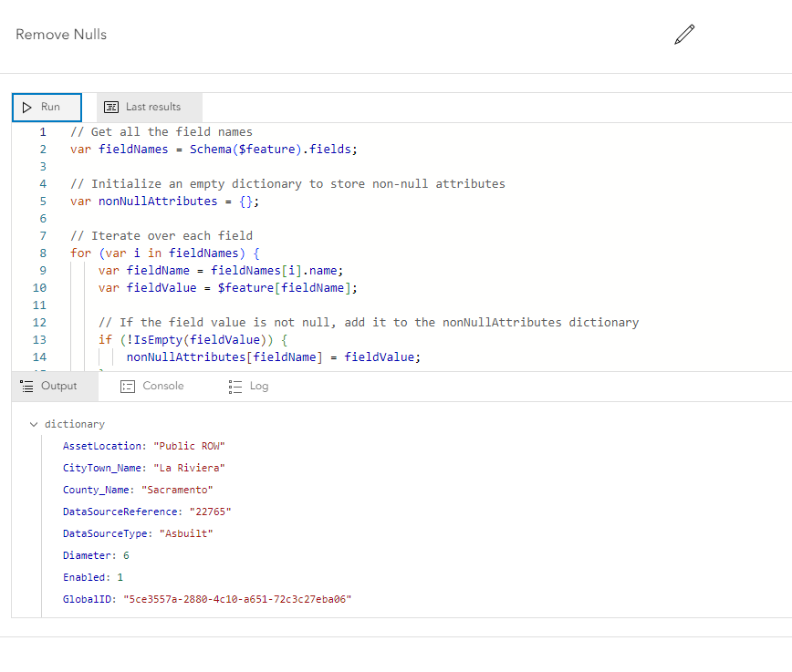Viewport: 792px width, 672px height.
Task: Click the IsEmpty if statement line
Action: [x=192, y=340]
